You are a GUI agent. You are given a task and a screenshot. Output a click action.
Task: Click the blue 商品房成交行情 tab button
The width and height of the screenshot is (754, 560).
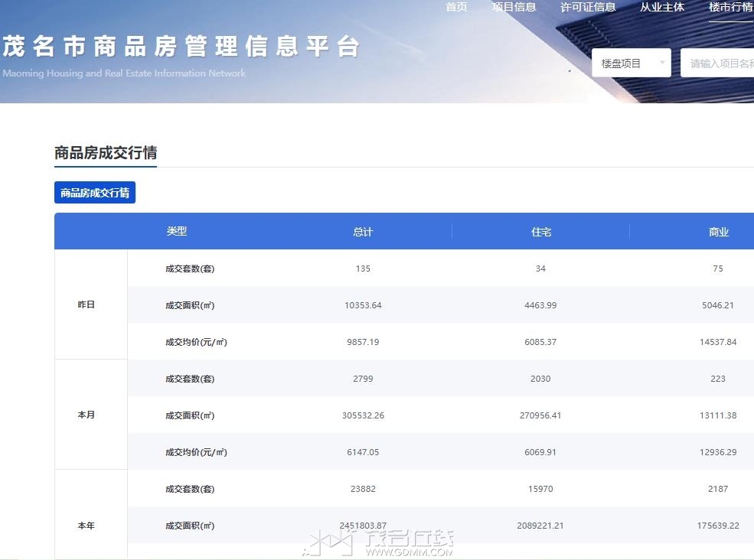pos(95,193)
